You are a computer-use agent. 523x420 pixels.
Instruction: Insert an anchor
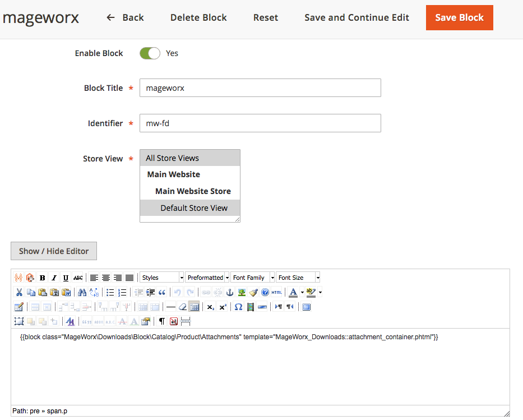click(x=230, y=292)
